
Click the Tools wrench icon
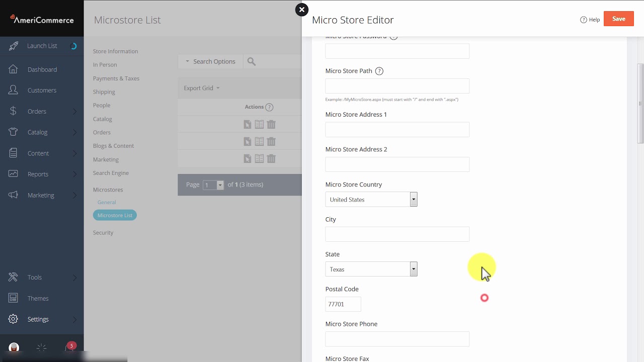coord(14,277)
